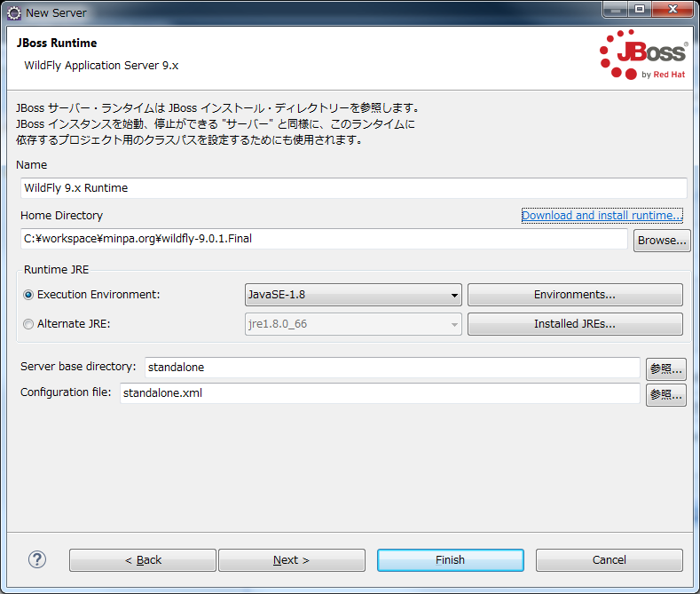Click Download and install runtime link
Viewport: 700px width, 594px height.
tap(602, 216)
